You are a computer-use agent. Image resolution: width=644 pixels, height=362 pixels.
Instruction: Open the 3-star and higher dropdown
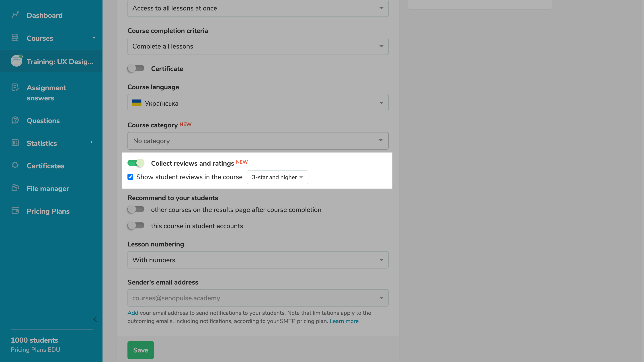(x=277, y=177)
